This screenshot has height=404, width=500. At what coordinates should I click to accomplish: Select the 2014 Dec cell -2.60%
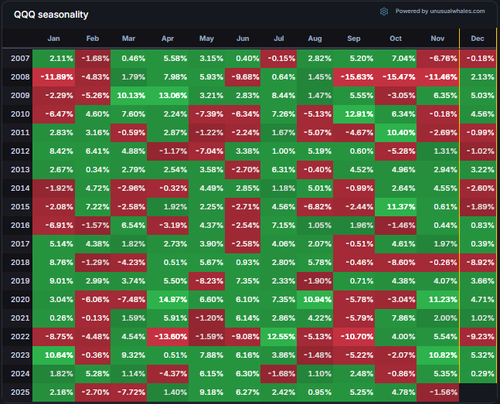coord(478,188)
